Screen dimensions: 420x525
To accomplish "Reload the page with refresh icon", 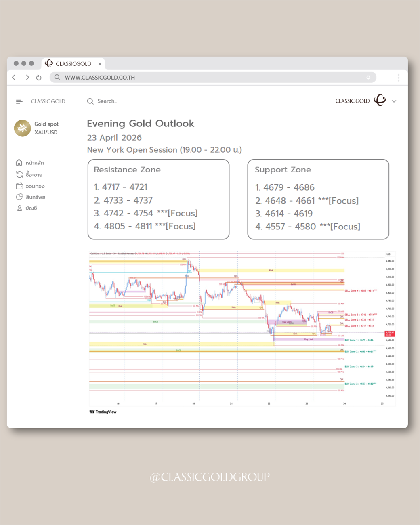I will [39, 78].
